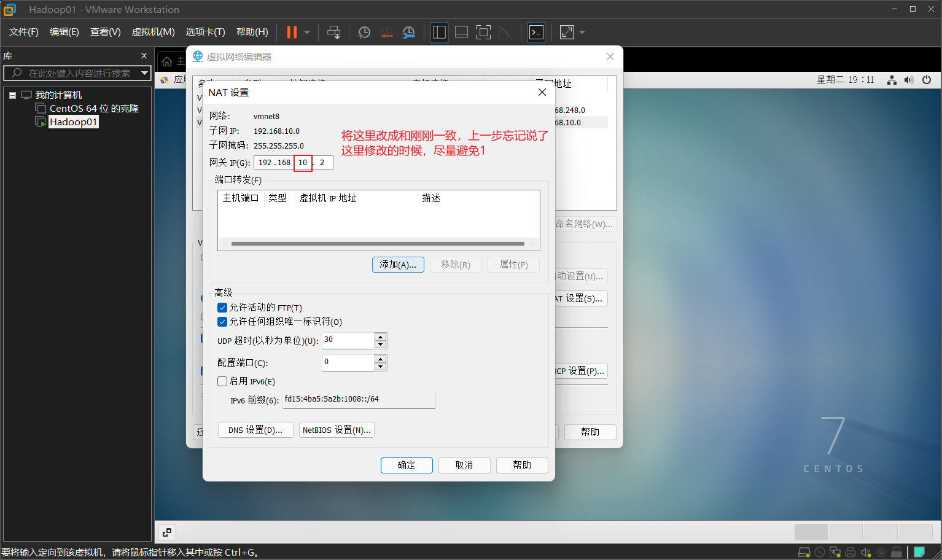
Task: Click 取消 in NAT 设置 dialog
Action: (464, 465)
